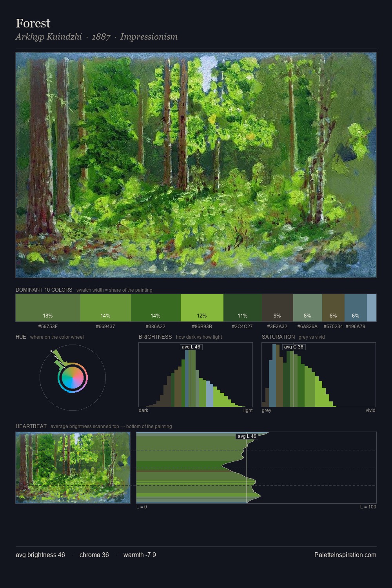Click the 'BRIGHTNESS' section heading
Image resolution: width=392 pixels, height=588 pixels.
tap(155, 337)
